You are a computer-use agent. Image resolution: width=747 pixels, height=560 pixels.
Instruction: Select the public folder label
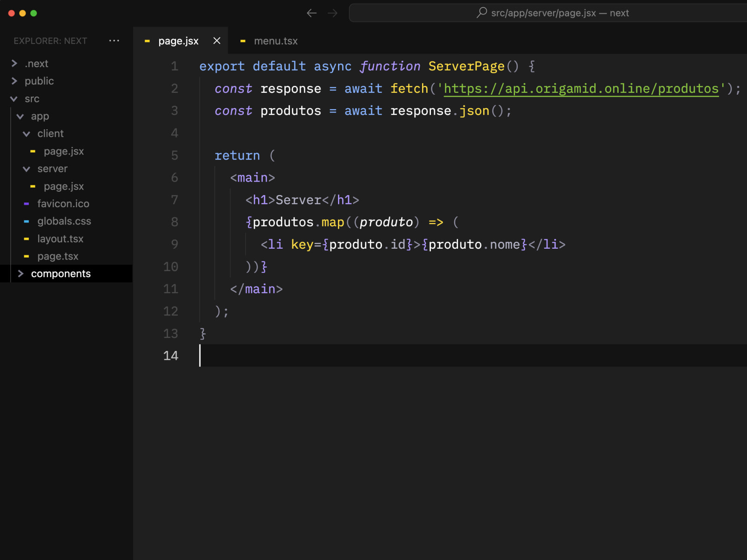coord(39,81)
